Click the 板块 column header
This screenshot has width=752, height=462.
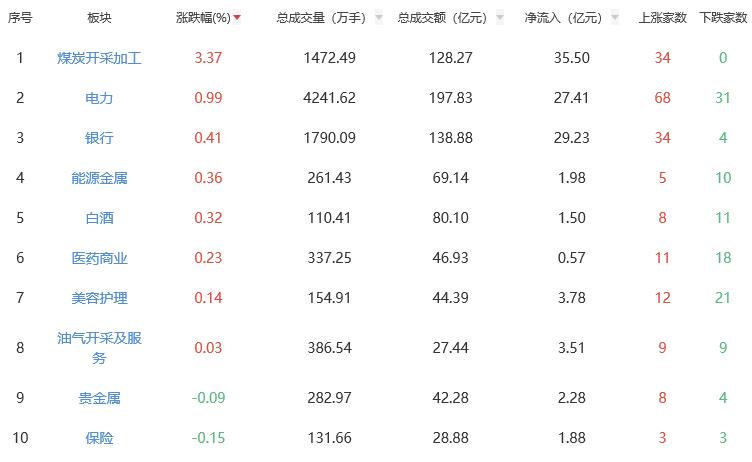99,18
